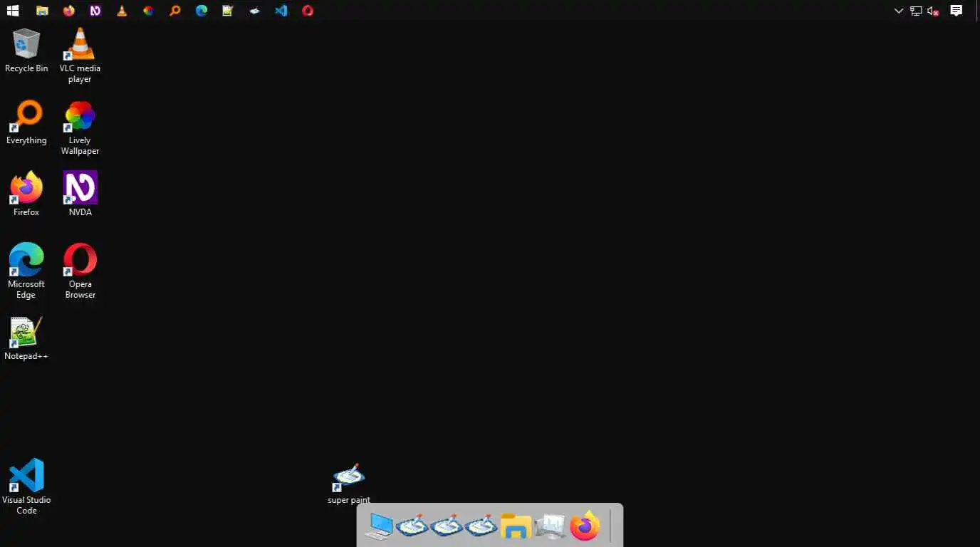
Task: Click the muted volume tray icon
Action: tap(933, 11)
